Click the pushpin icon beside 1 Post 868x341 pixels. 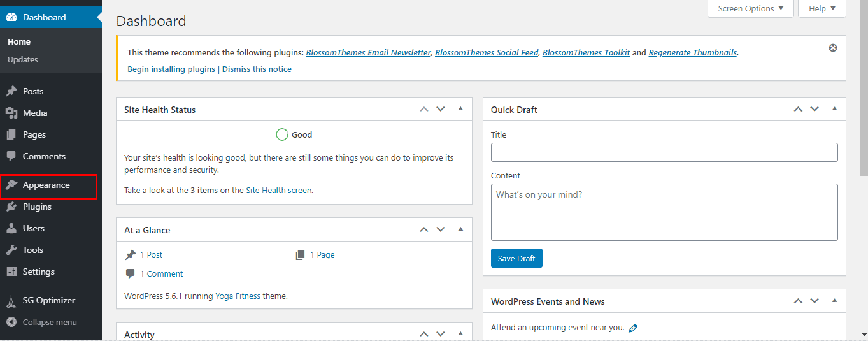(x=131, y=254)
